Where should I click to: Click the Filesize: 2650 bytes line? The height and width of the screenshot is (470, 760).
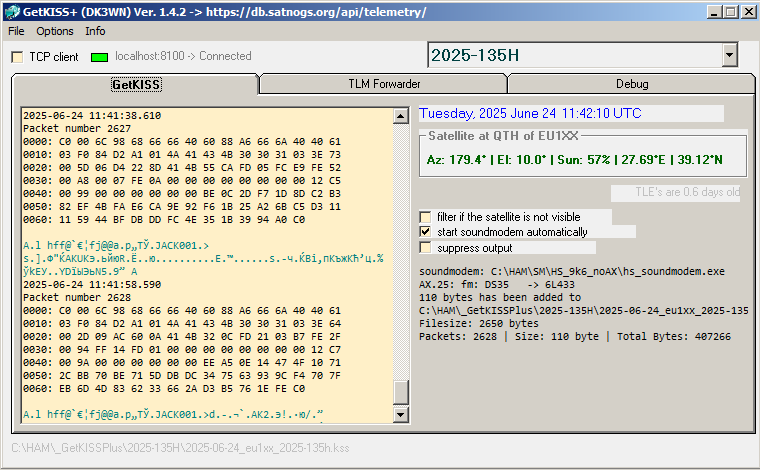pyautogui.click(x=479, y=323)
